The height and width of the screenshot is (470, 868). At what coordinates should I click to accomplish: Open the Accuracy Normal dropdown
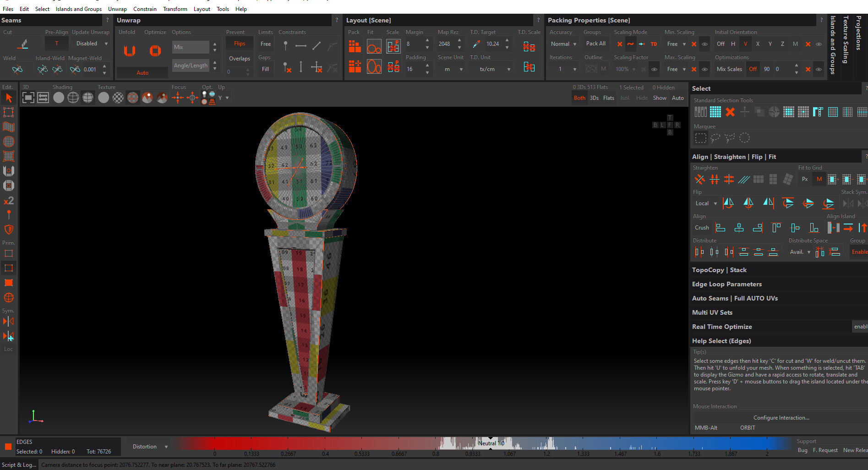point(563,44)
